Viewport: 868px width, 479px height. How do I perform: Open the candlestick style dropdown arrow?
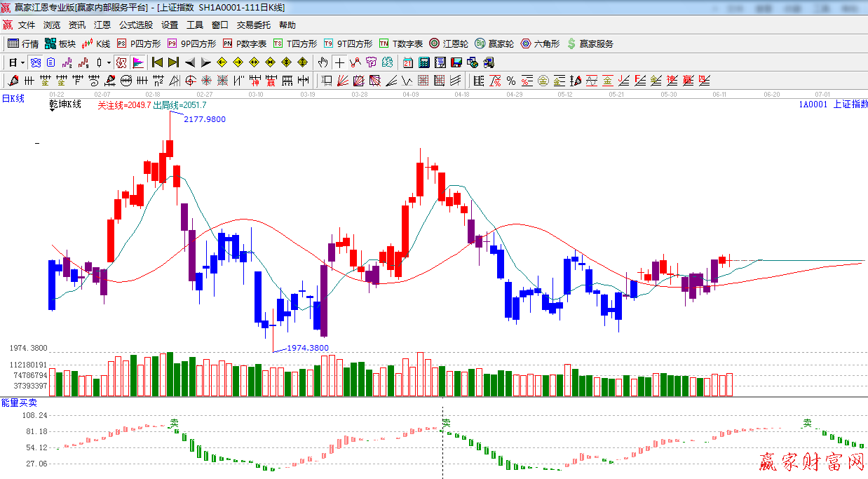[109, 62]
